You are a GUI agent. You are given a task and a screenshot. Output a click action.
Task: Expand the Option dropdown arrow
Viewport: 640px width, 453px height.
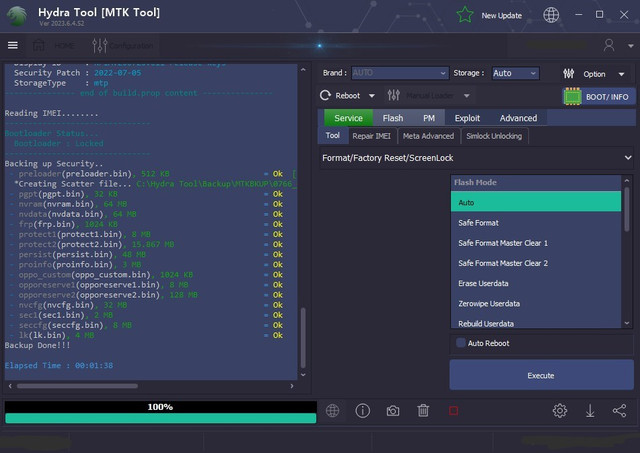coord(621,74)
